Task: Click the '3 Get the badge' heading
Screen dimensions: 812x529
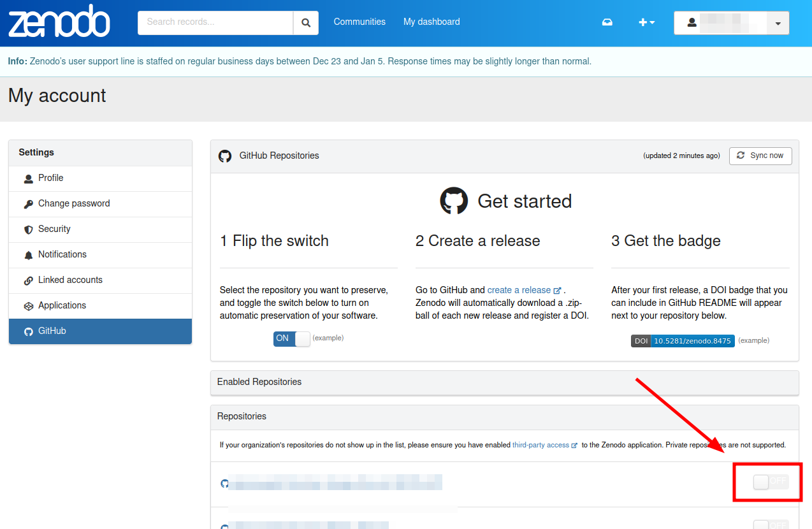Action: tap(665, 241)
